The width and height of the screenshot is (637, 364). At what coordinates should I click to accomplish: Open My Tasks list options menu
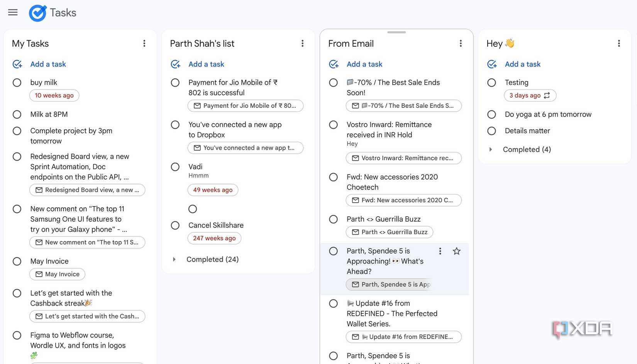point(144,44)
